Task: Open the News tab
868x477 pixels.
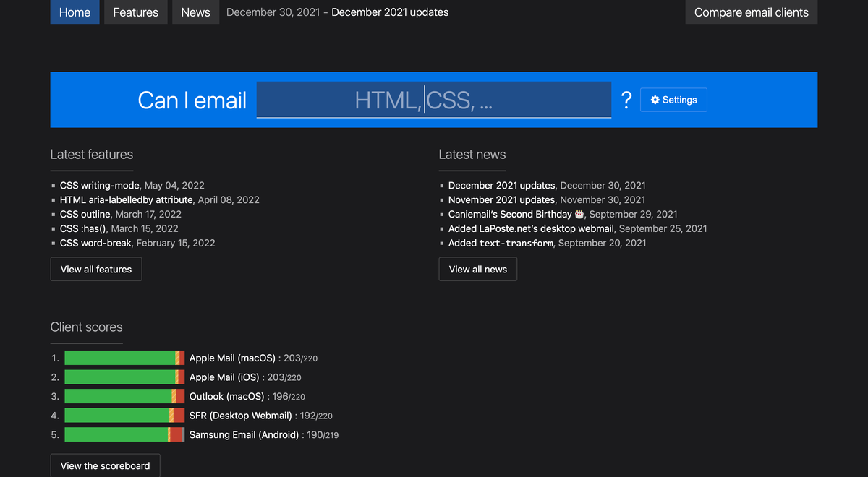Action: coord(195,12)
